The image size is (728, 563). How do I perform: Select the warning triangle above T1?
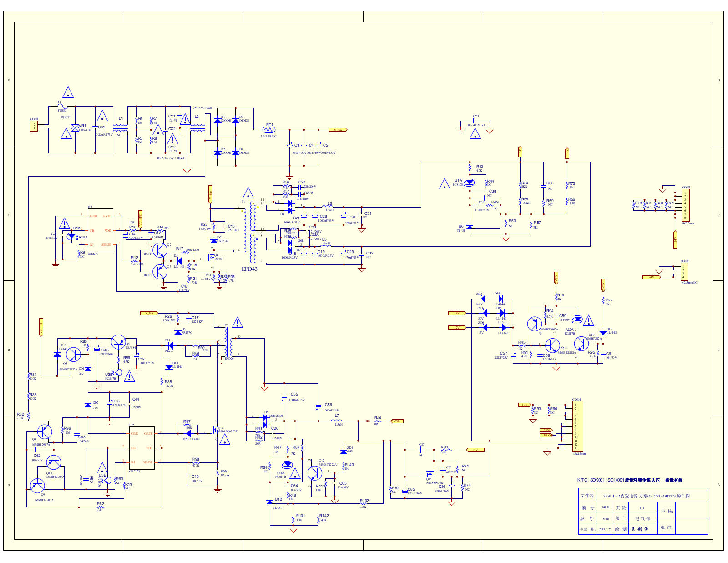coord(248,193)
